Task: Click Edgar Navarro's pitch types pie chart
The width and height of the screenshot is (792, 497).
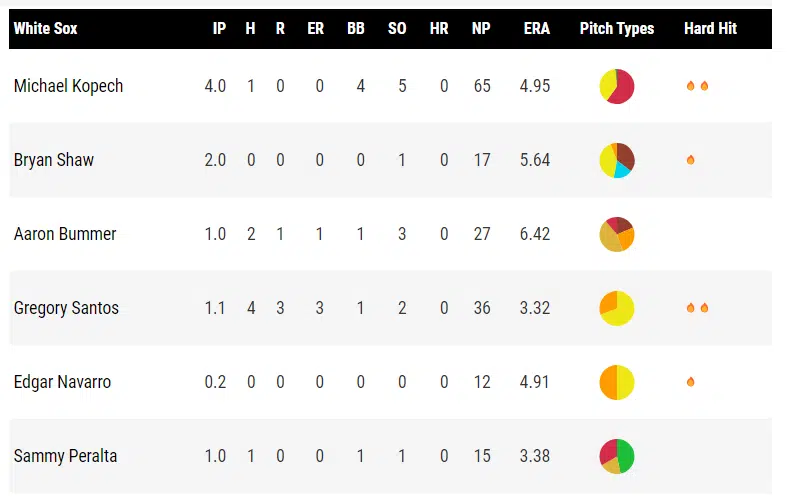Action: pos(617,382)
